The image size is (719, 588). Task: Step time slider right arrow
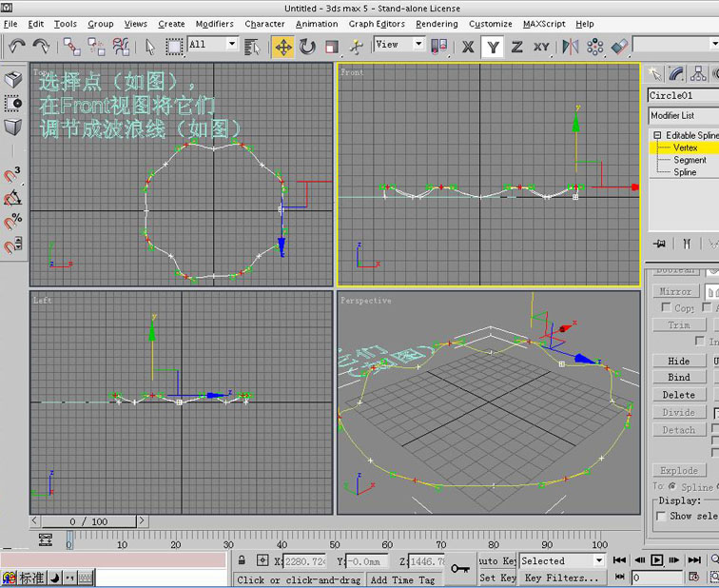pos(142,520)
